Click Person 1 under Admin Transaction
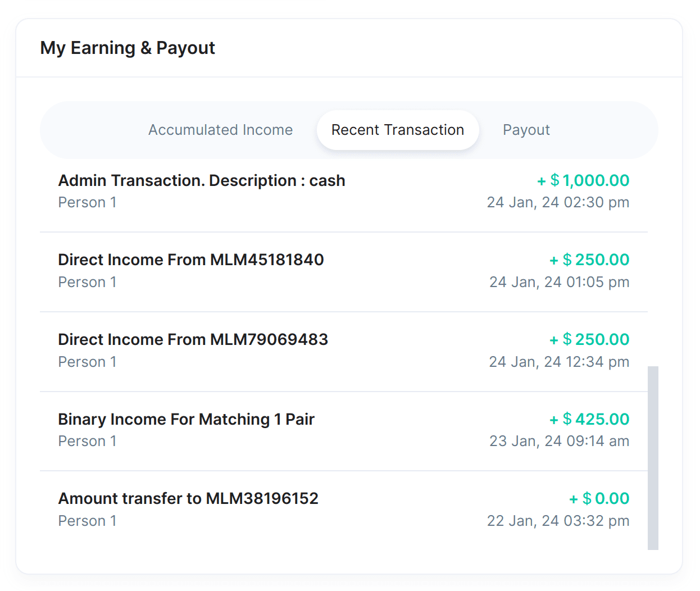The width and height of the screenshot is (700, 591). (x=87, y=202)
